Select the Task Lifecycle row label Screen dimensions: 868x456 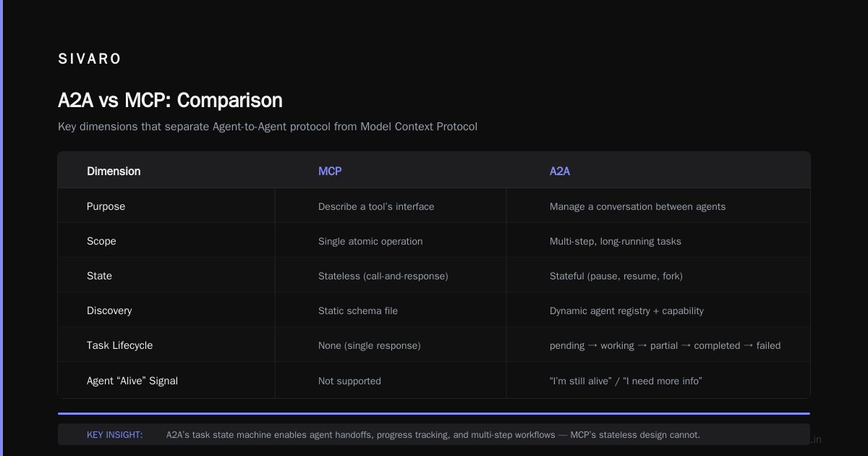pos(119,345)
